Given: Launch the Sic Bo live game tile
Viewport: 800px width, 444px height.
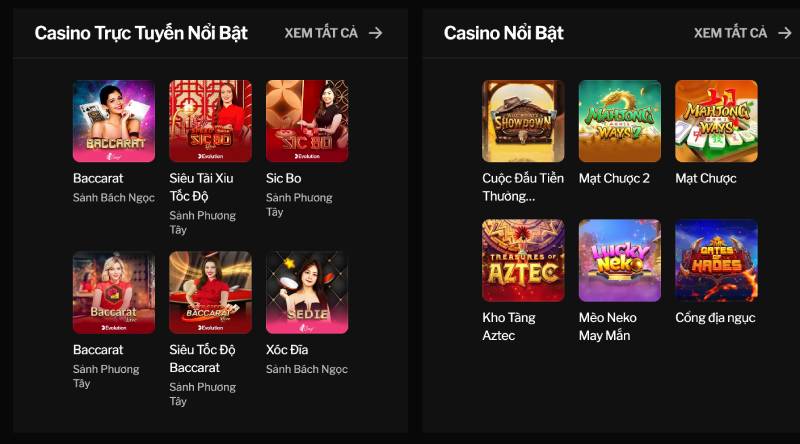Looking at the screenshot, I should click(x=307, y=121).
